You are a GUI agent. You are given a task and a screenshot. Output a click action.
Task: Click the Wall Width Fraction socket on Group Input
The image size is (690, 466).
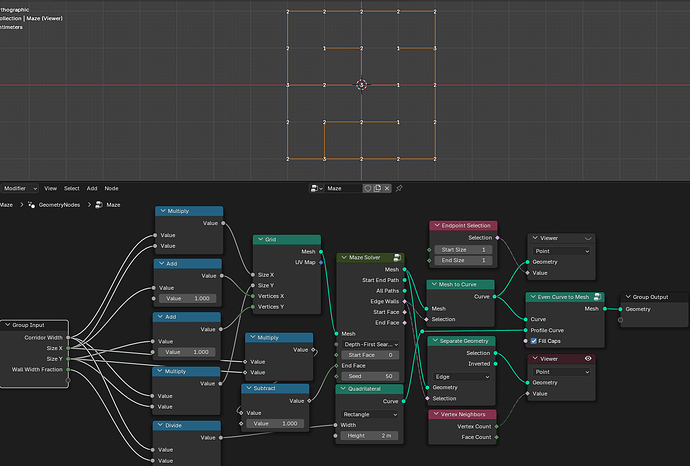tap(68, 370)
